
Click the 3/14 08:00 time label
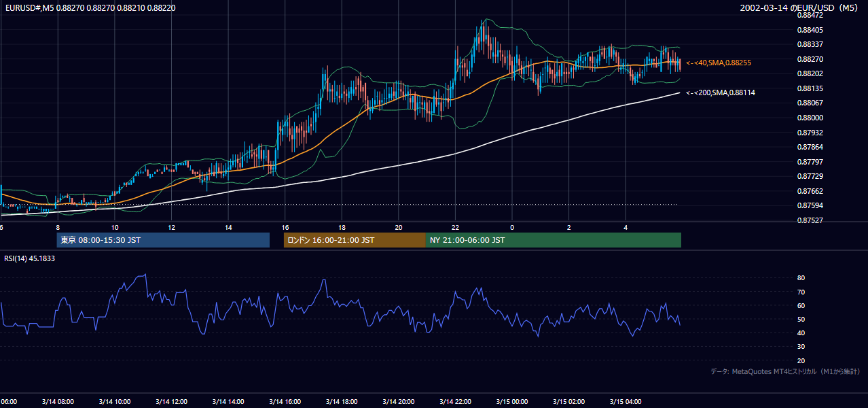pos(58,401)
